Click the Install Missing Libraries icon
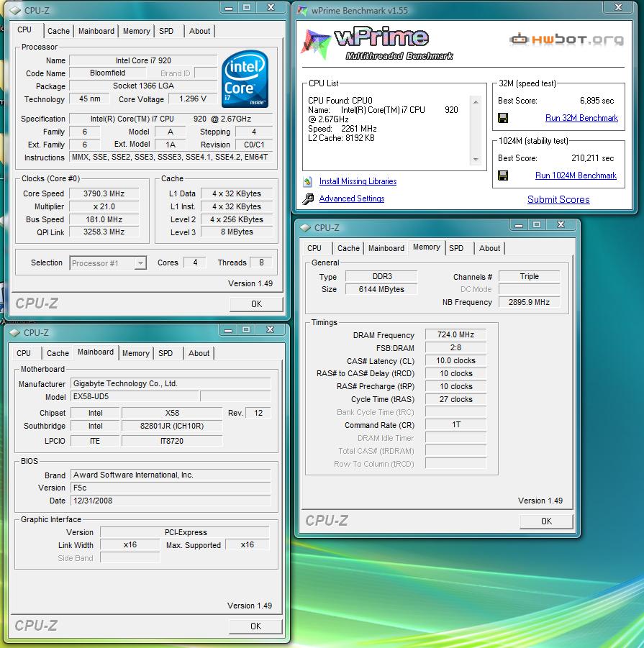644x648 pixels. [x=307, y=181]
